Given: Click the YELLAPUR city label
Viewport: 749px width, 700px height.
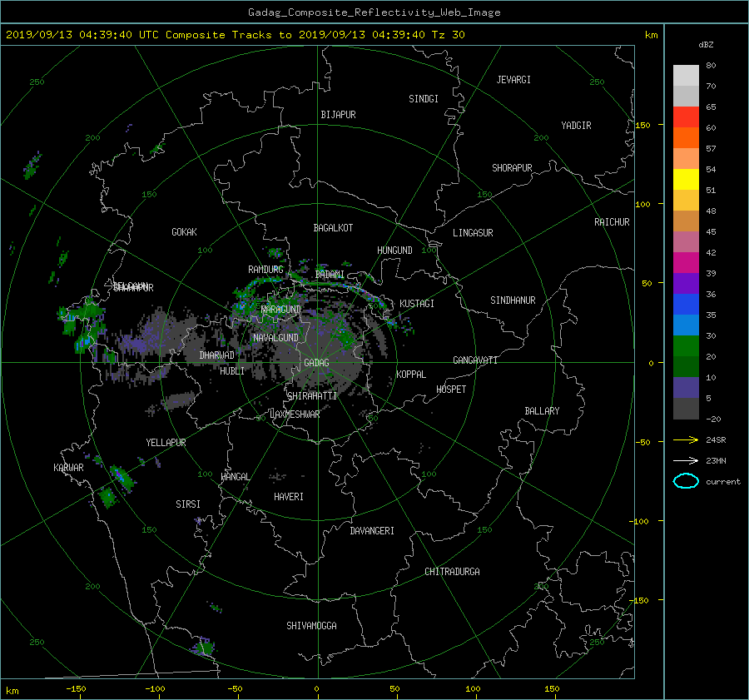Looking at the screenshot, I should pyautogui.click(x=166, y=443).
